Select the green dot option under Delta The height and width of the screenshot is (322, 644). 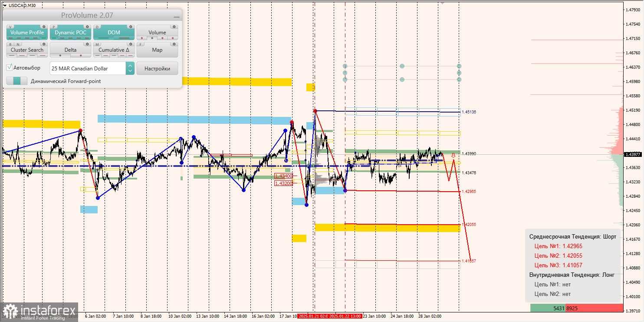click(x=60, y=55)
